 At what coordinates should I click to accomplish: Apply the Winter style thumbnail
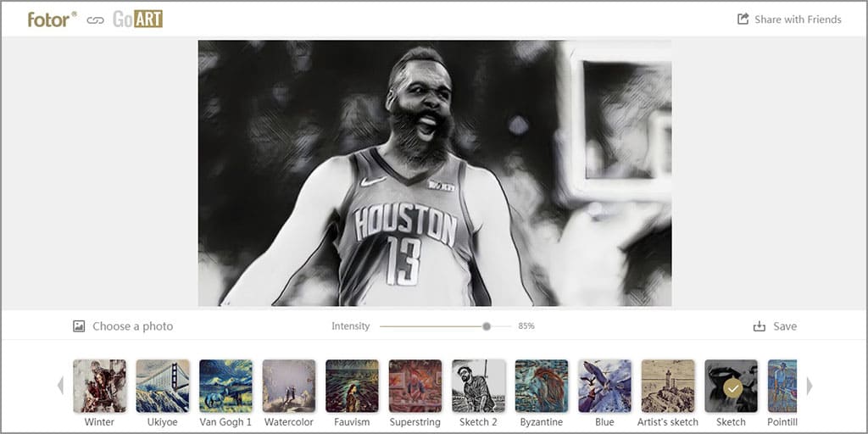pos(99,387)
